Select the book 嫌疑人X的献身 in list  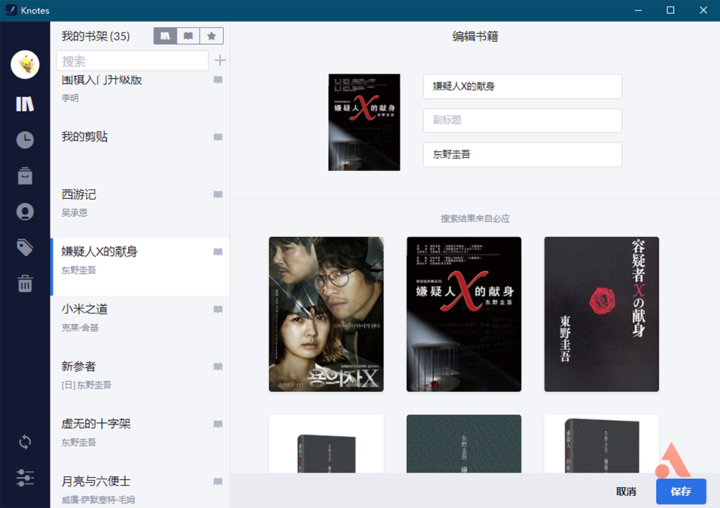point(140,267)
